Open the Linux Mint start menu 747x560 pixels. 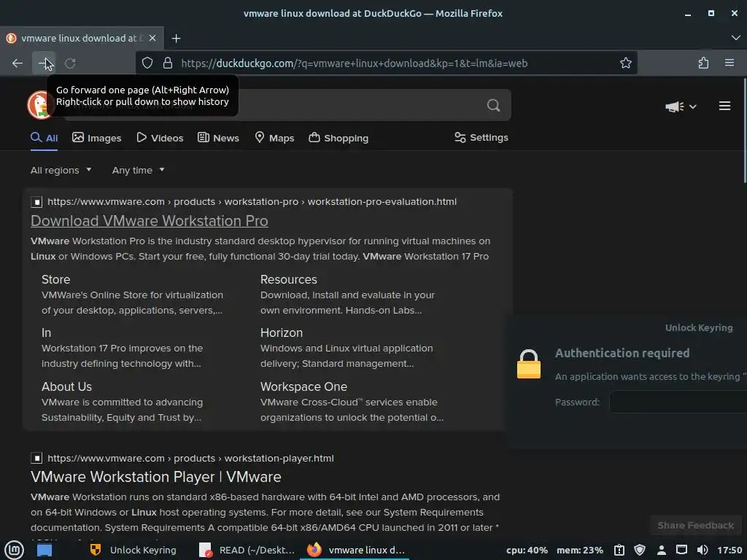point(15,550)
